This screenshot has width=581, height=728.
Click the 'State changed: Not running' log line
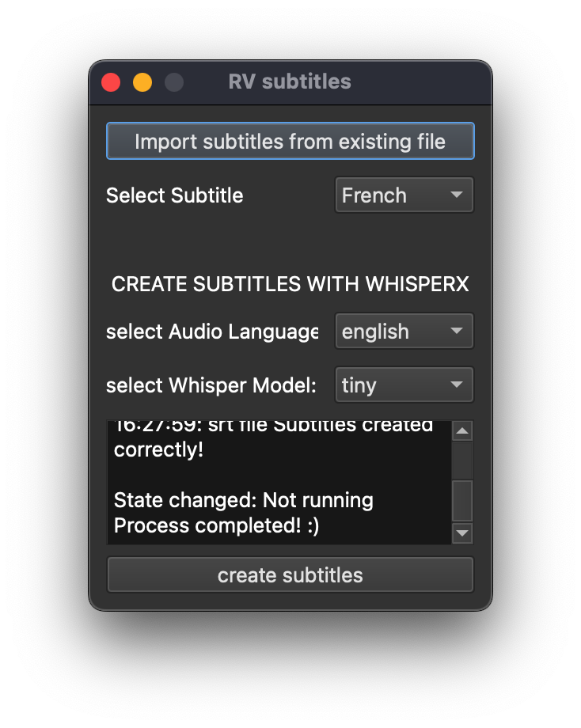point(243,500)
